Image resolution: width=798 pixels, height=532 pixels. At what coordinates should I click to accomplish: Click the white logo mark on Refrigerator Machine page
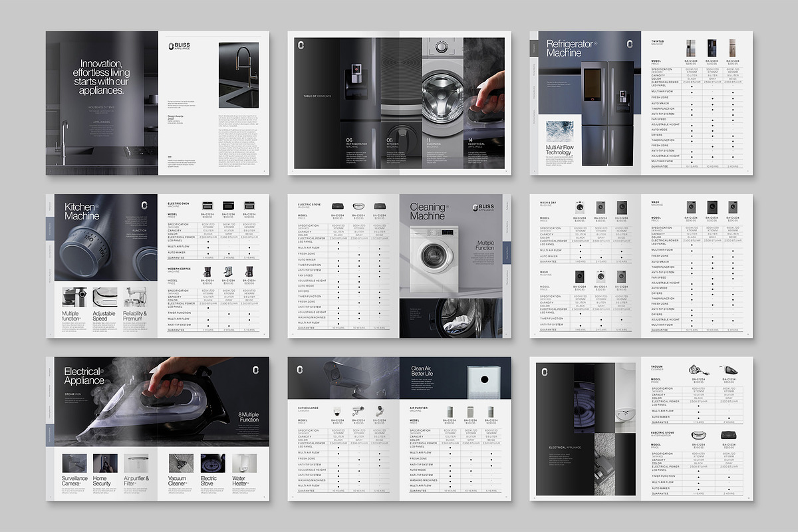[629, 45]
